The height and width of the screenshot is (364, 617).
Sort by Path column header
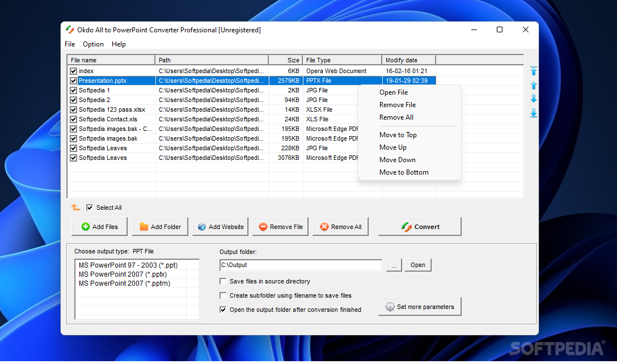point(212,60)
